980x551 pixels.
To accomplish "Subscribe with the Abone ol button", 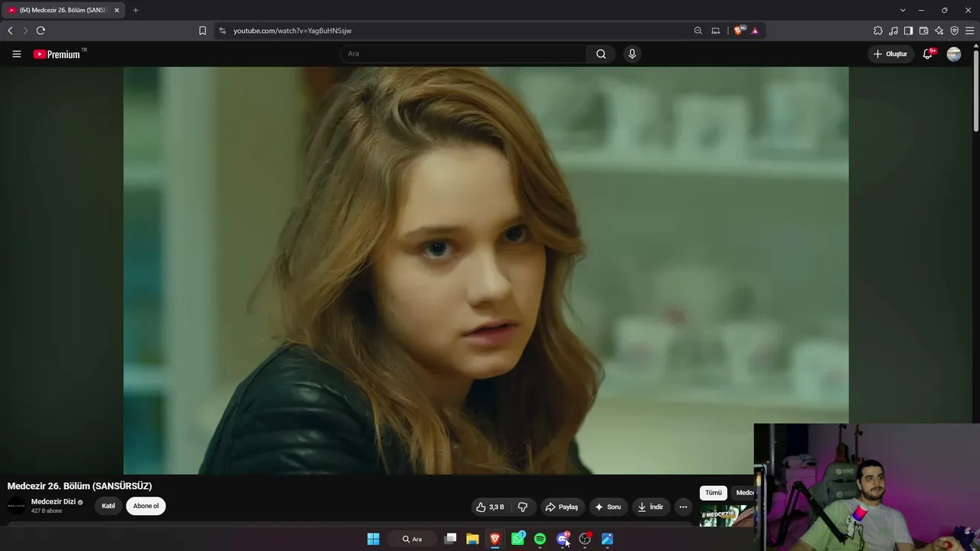I will [145, 506].
